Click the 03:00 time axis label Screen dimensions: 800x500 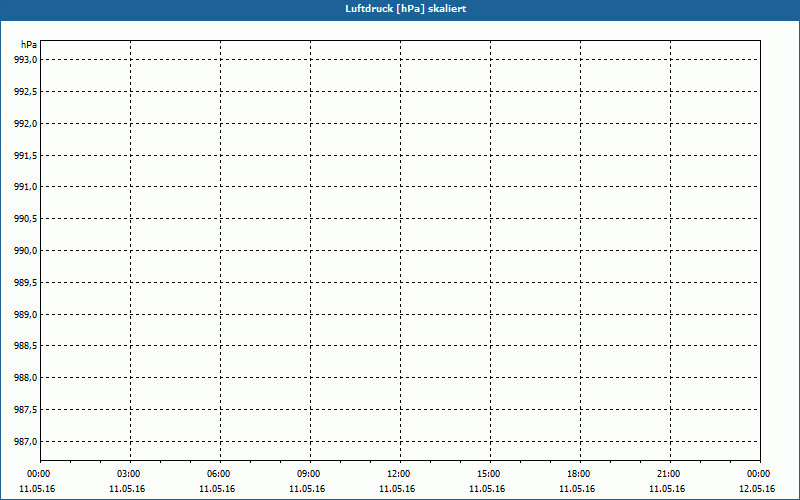tap(129, 474)
